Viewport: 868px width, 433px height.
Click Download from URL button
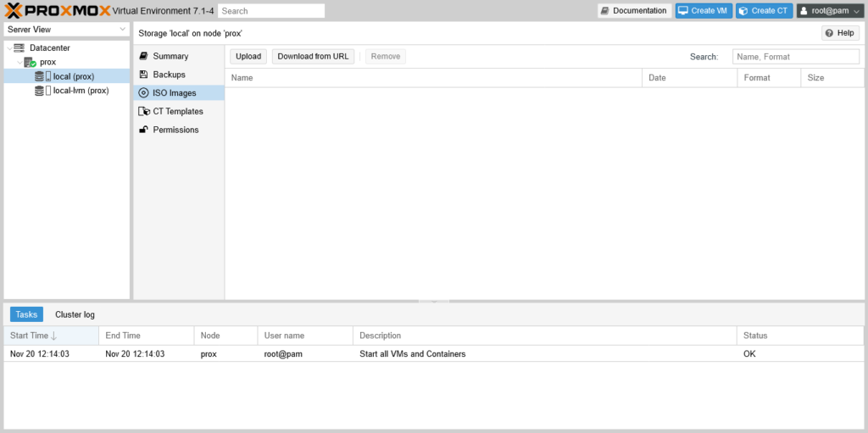[x=313, y=57]
